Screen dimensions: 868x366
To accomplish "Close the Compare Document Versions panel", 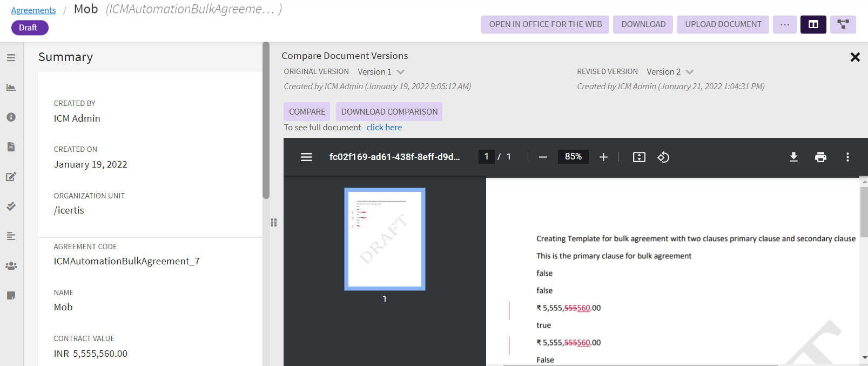I will [x=854, y=57].
